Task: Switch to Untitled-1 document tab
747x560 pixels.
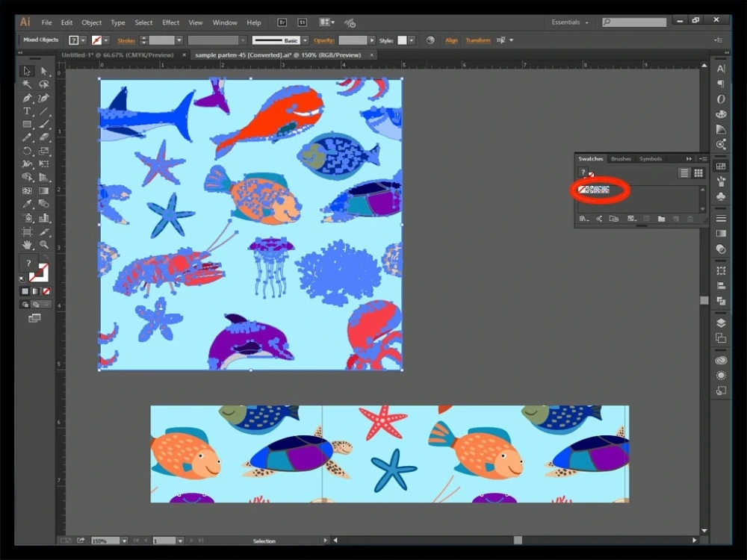Action: click(x=117, y=55)
